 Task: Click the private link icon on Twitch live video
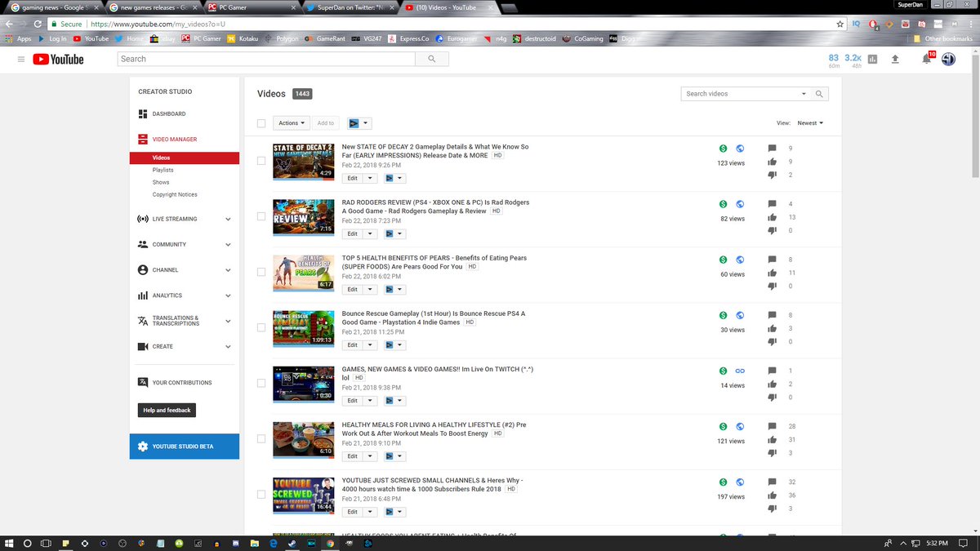click(740, 371)
